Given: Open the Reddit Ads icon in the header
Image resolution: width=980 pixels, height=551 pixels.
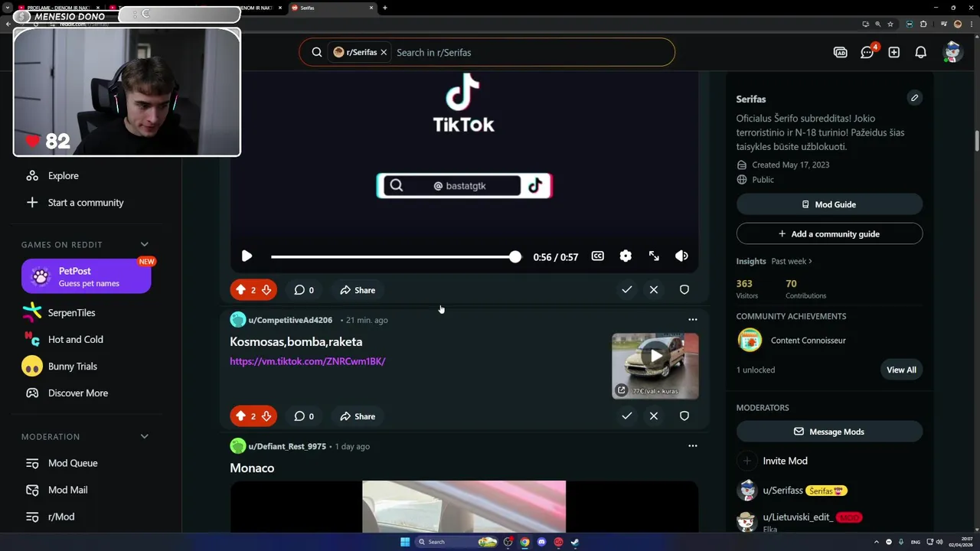Looking at the screenshot, I should 841,53.
